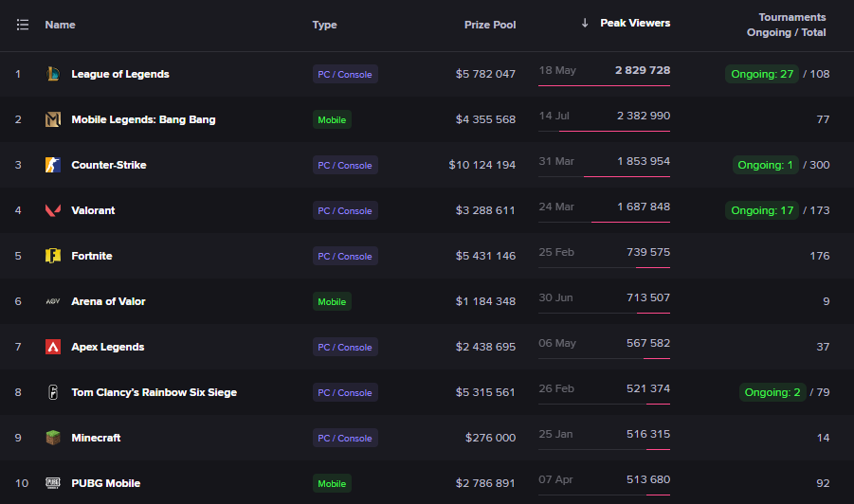Sort table by Type column
Image resolution: width=854 pixels, height=504 pixels.
click(324, 25)
